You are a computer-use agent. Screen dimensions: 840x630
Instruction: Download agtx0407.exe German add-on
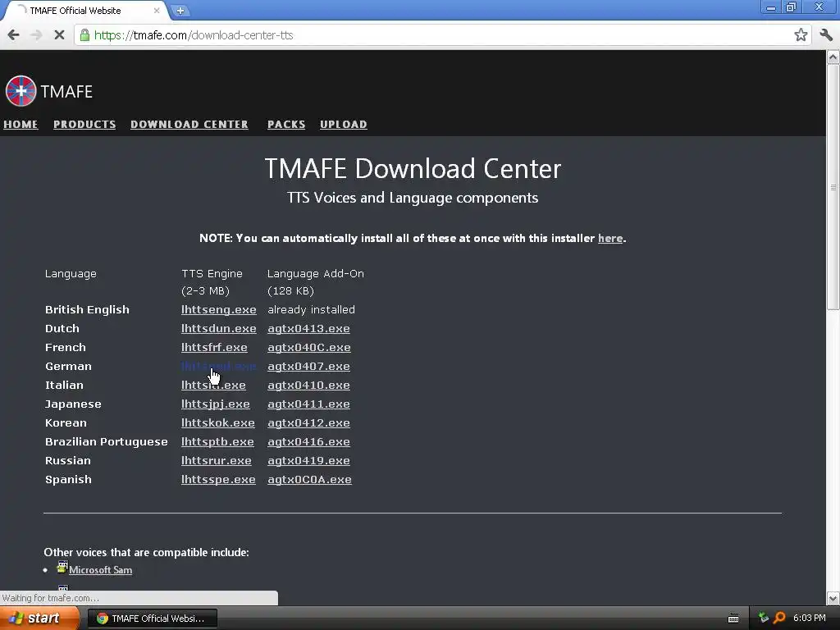coord(308,367)
